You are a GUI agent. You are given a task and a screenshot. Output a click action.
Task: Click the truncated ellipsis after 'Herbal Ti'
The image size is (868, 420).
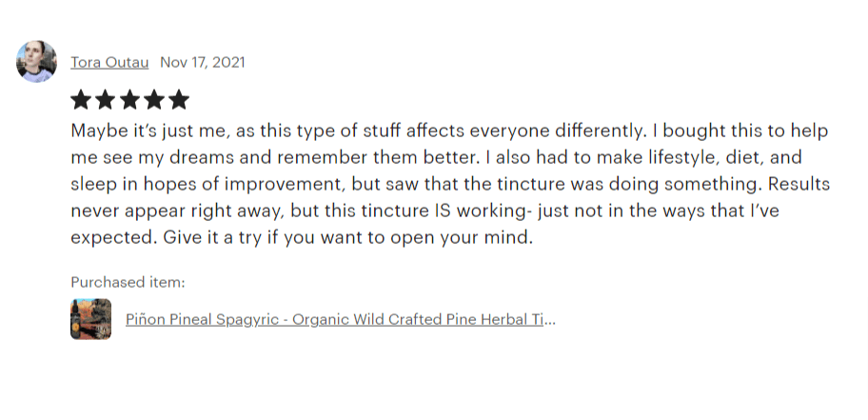tap(549, 320)
